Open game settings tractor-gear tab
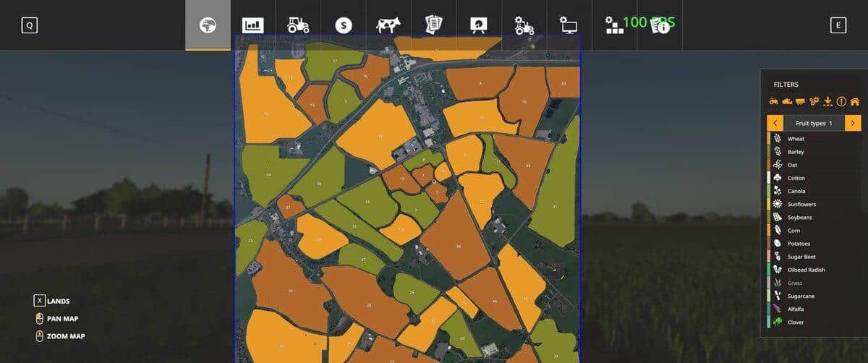 pos(524,25)
